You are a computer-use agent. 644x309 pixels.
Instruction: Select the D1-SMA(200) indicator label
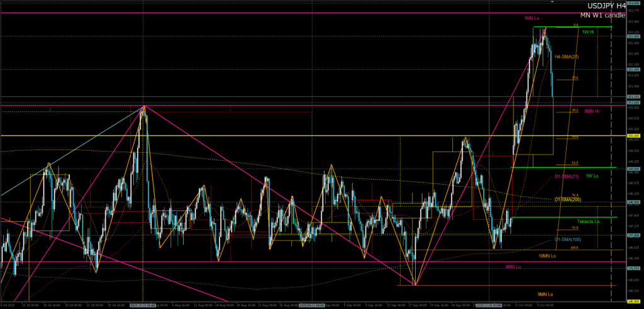(567, 200)
